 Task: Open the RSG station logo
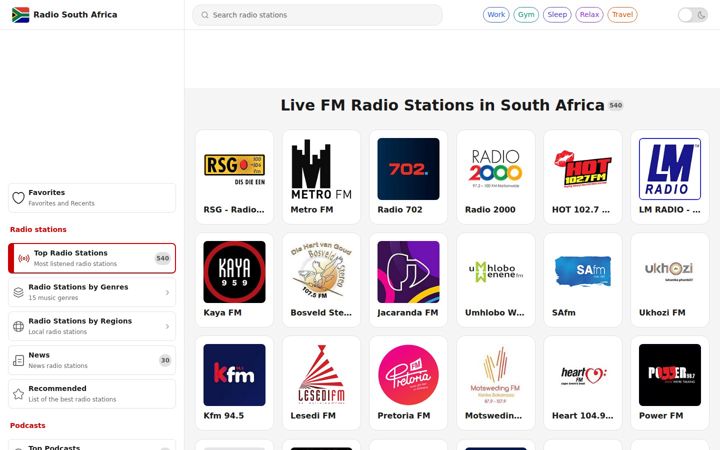[234, 169]
